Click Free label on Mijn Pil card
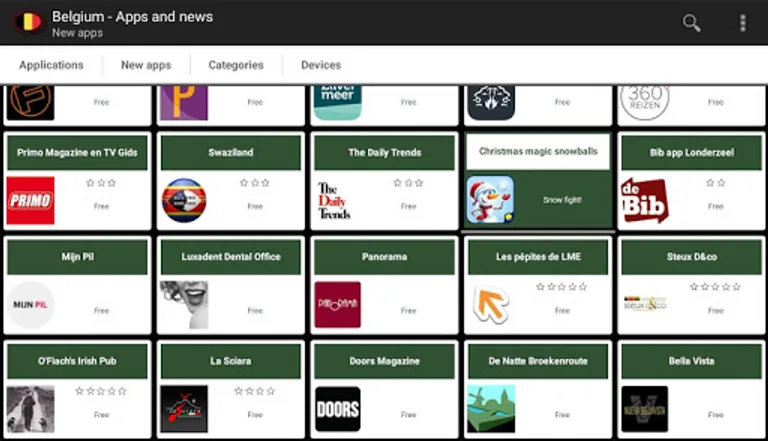 (101, 310)
